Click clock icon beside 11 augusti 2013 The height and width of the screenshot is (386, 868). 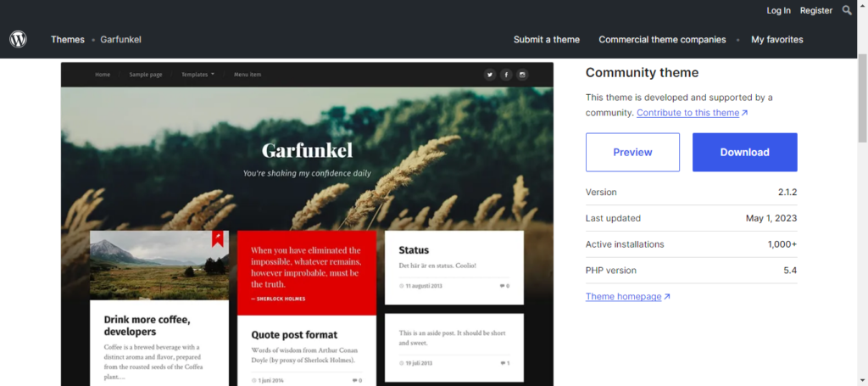[401, 286]
